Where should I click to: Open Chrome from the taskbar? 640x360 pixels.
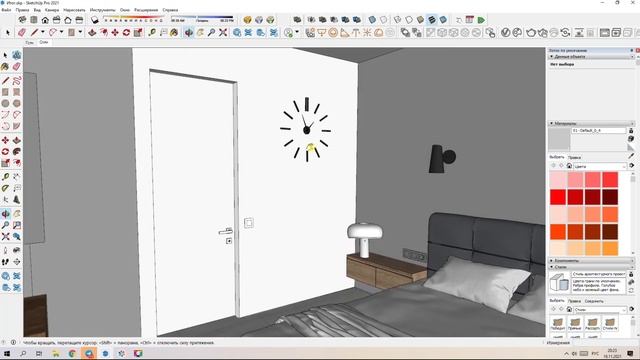(x=72, y=353)
